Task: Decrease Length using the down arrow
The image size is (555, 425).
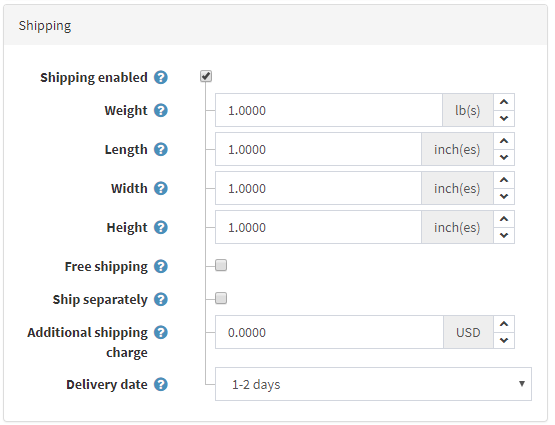Action: pyautogui.click(x=504, y=157)
